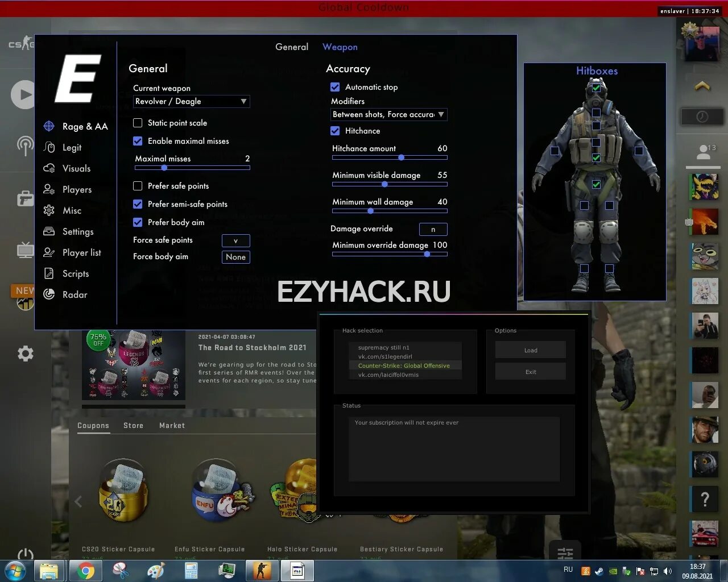Collapse friends panel yellow chevron
Image resolution: width=728 pixels, height=582 pixels.
pyautogui.click(x=702, y=86)
